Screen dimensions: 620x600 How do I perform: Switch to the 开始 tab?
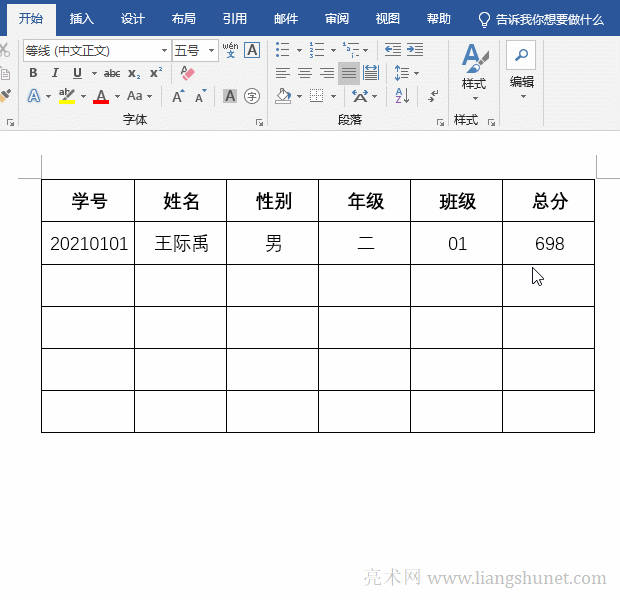31,19
